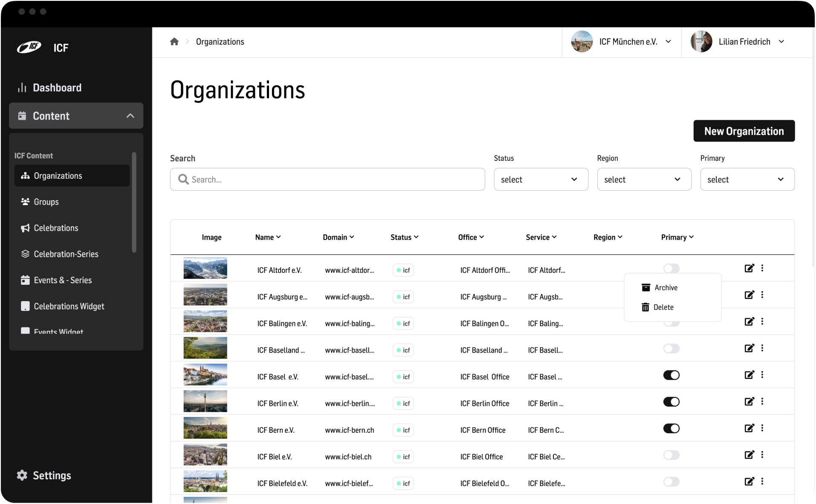Disable Primary toggle for ICF Berlin e.V.
816x504 pixels.
coord(671,401)
